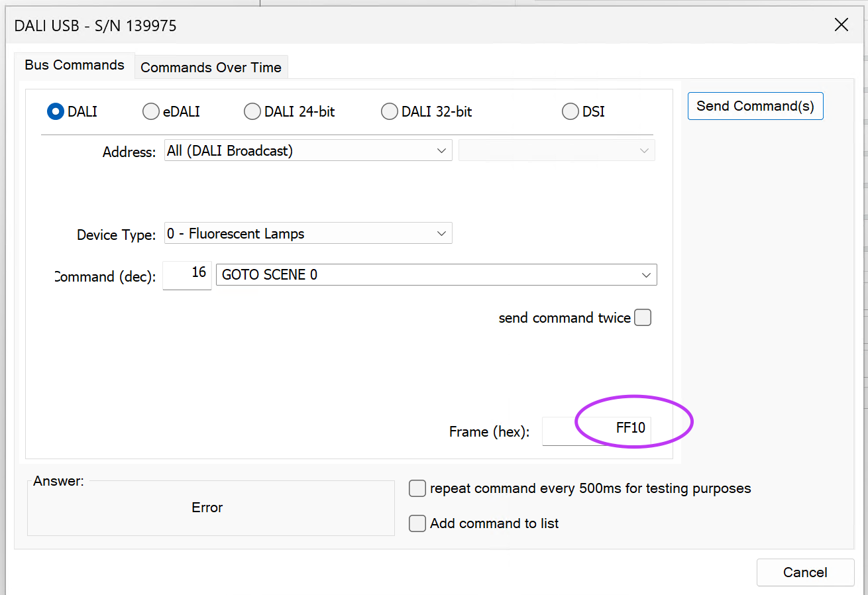Select the eDALI protocol option
Image resolution: width=868 pixels, height=595 pixels.
coord(151,112)
